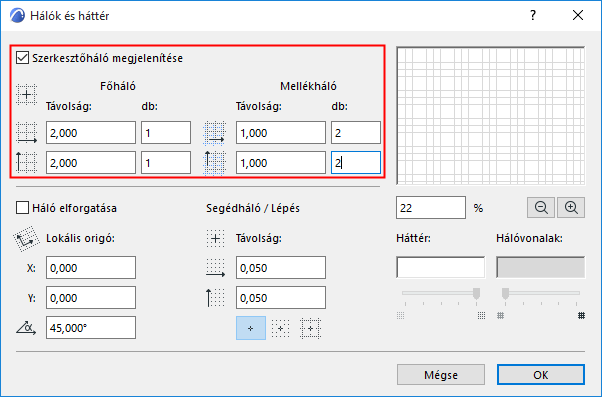Zoom out the grid preview
The image size is (602, 397).
pyautogui.click(x=541, y=208)
